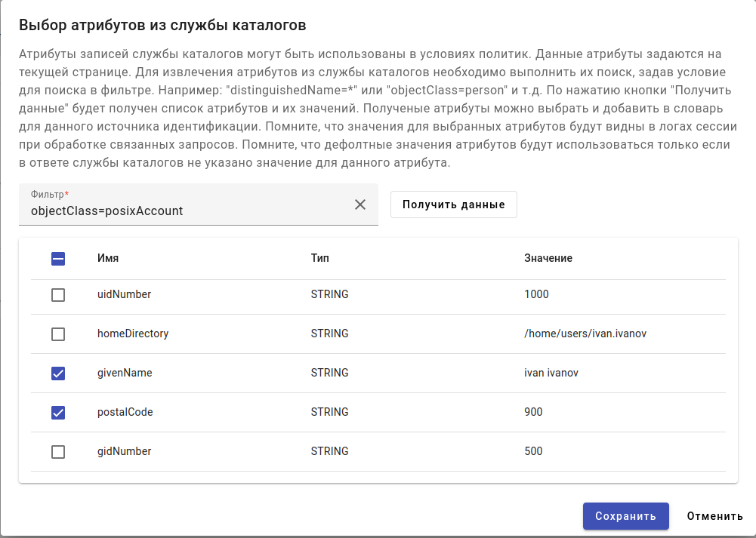Tick the gidNumber attribute checkbox
This screenshot has width=756, height=538.
58,452
